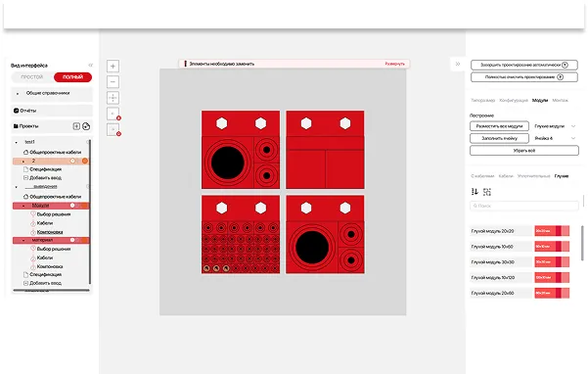Zoom out of the canvas with minus icon
The height and width of the screenshot is (374, 588).
point(113,82)
